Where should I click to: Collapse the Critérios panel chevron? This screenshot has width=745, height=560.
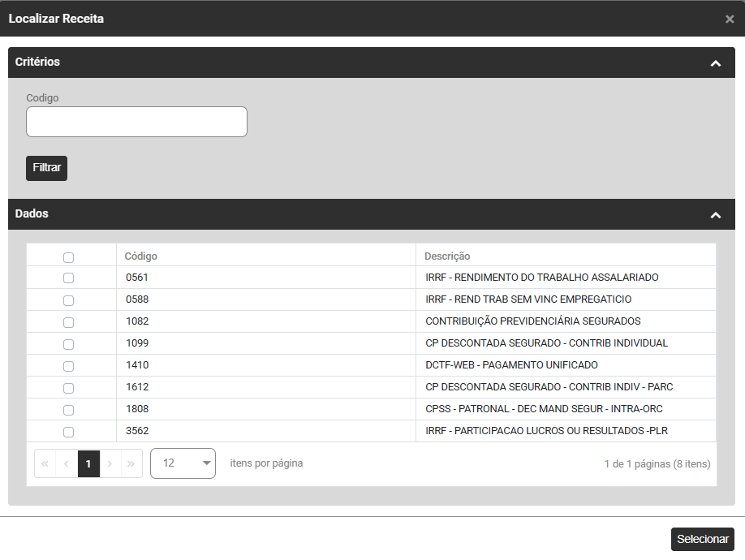click(715, 63)
